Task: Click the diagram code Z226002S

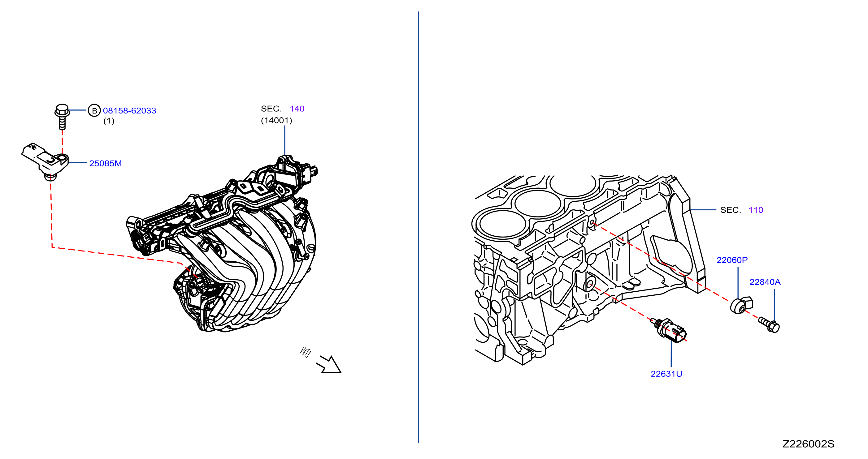Action: [x=808, y=444]
